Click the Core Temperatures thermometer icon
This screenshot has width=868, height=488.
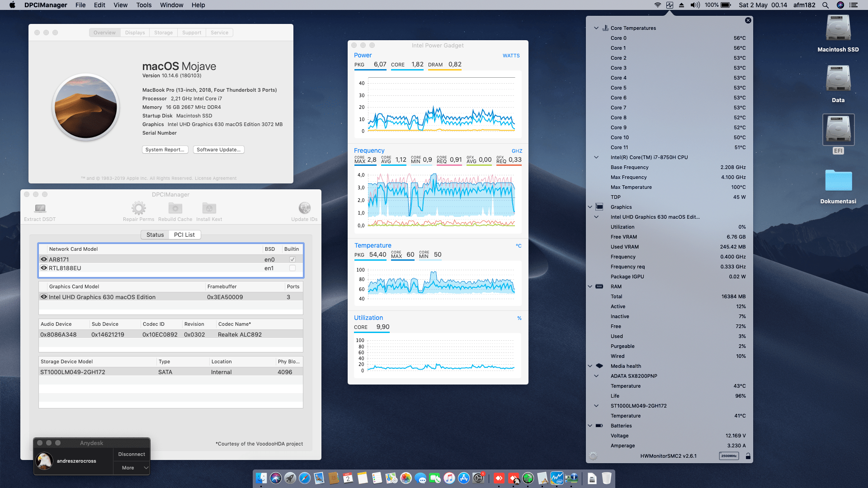coord(605,28)
